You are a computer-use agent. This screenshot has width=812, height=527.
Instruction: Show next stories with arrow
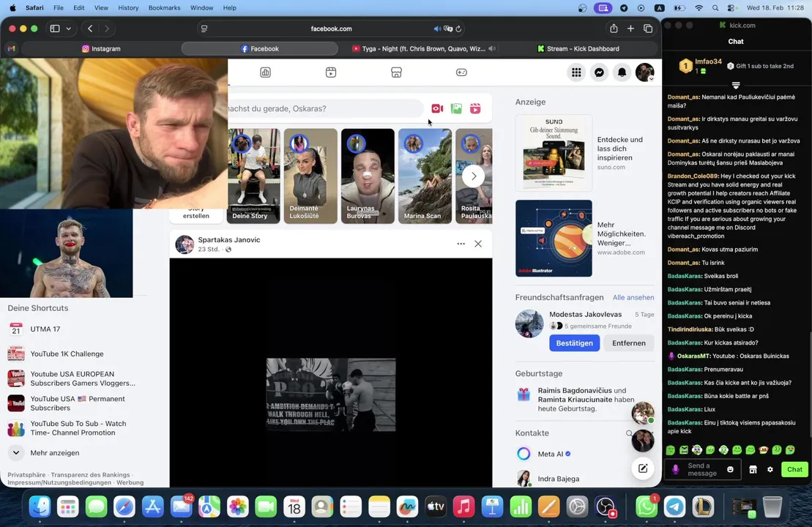click(473, 176)
